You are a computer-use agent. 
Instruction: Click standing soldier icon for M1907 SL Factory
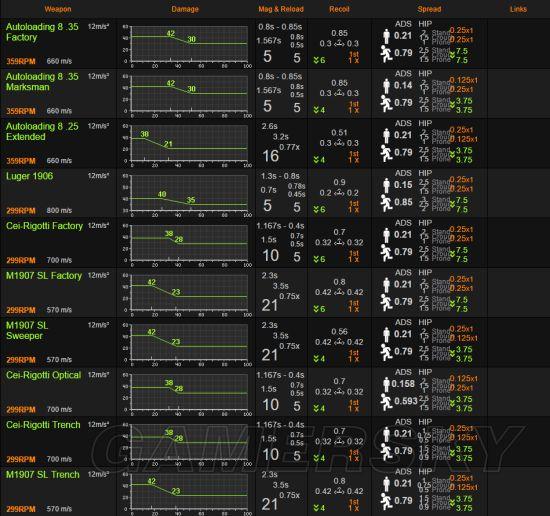pyautogui.click(x=386, y=285)
